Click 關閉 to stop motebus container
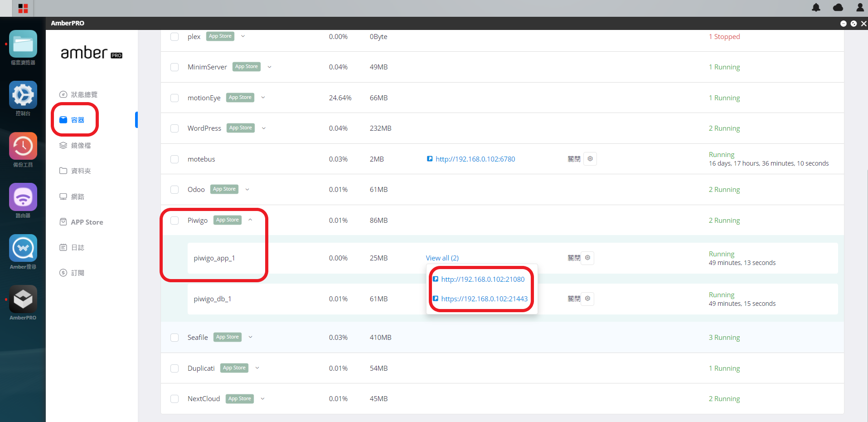The height and width of the screenshot is (422, 868). pyautogui.click(x=574, y=159)
